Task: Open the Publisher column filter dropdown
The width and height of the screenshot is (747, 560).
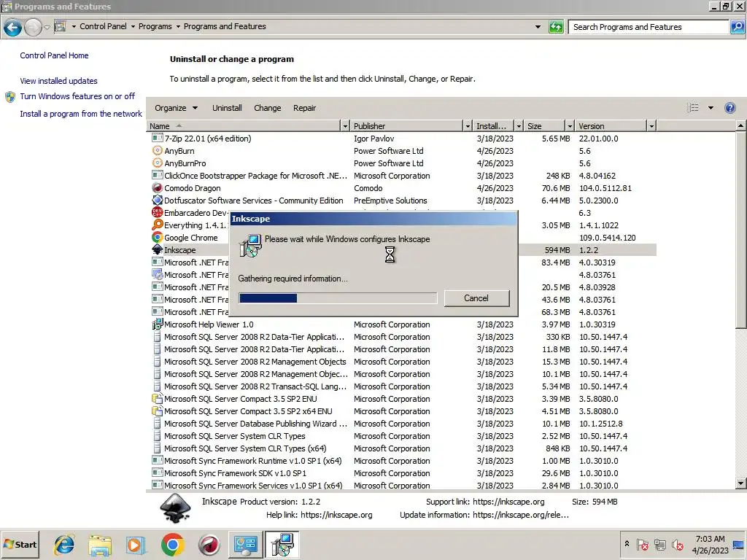Action: point(468,125)
